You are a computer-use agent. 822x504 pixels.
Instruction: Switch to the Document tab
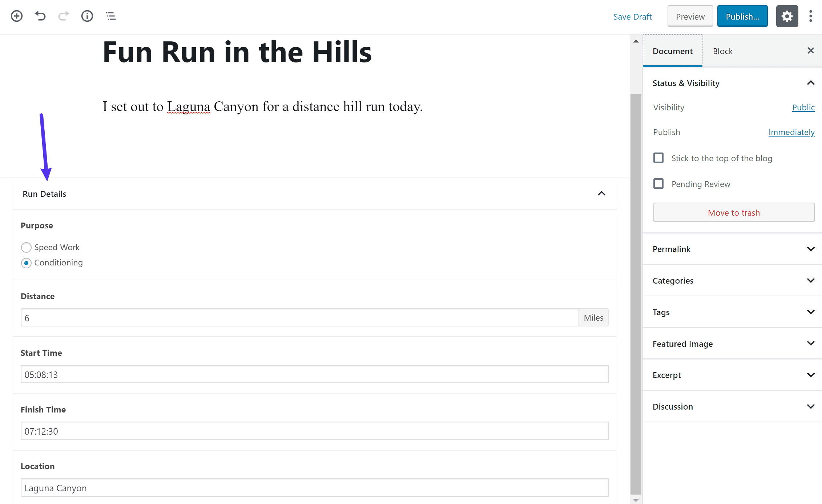[x=672, y=50]
